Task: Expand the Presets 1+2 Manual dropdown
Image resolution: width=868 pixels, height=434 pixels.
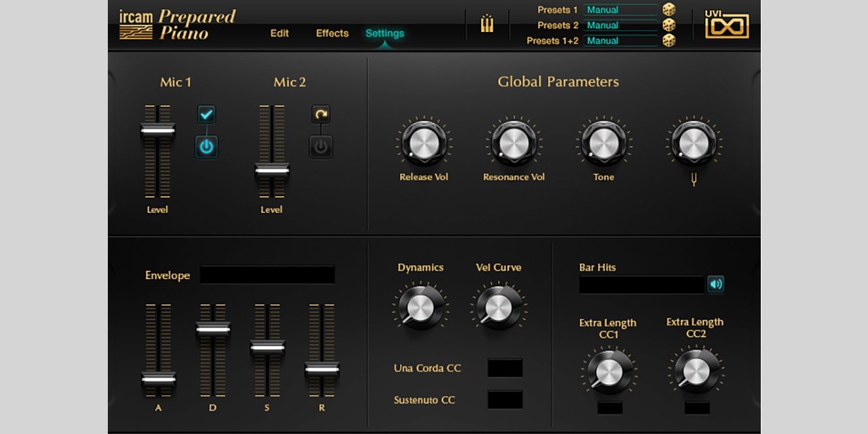Action: (x=620, y=41)
